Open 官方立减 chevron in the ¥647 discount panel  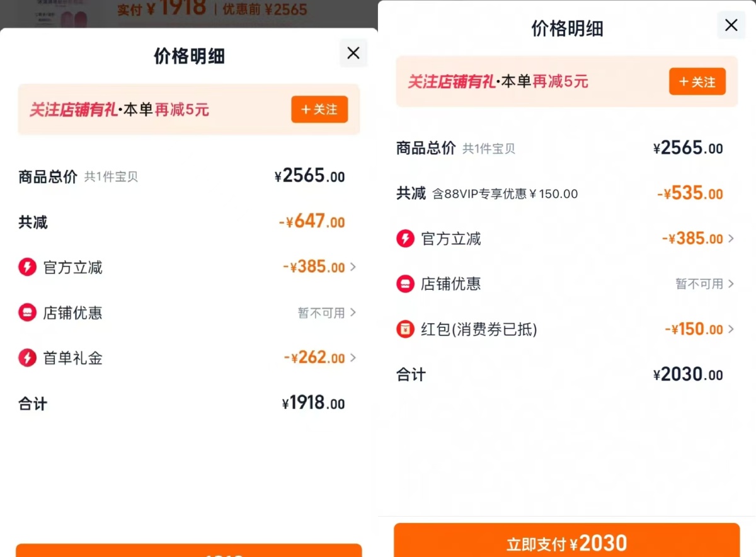point(353,267)
